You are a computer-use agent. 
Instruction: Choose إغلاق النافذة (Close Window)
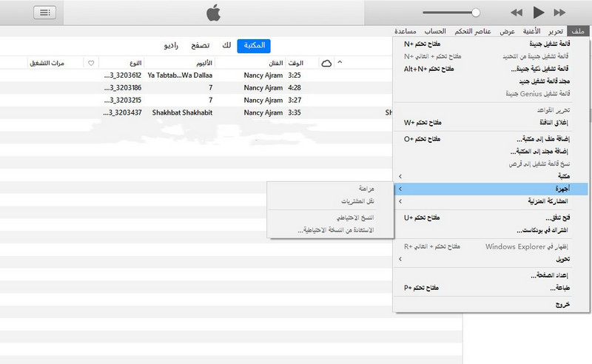[x=491, y=122]
